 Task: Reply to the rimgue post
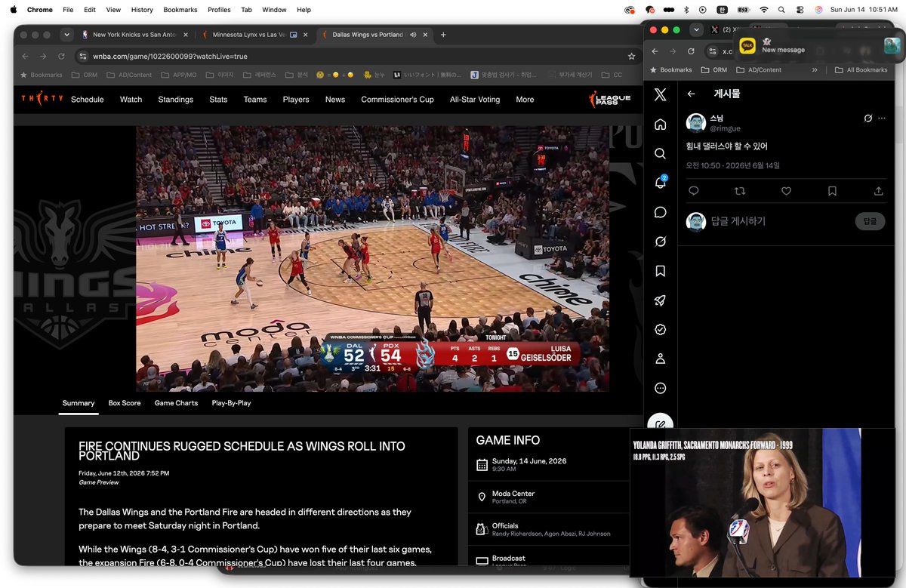tap(693, 191)
